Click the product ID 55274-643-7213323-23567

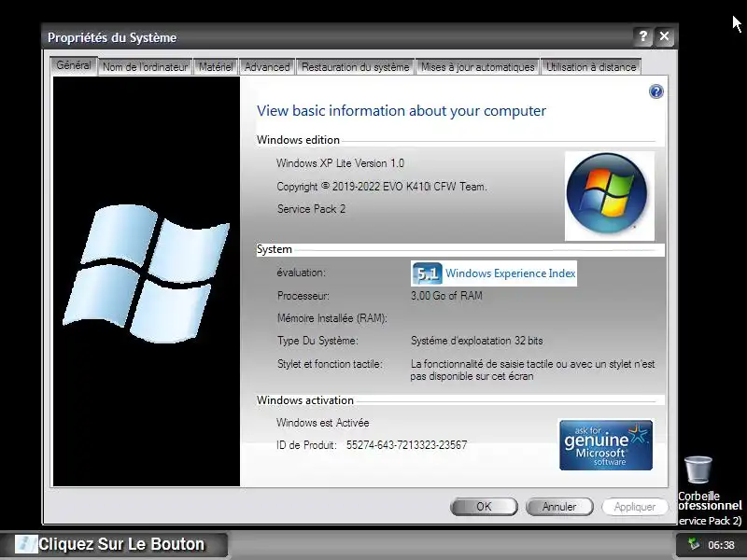point(406,445)
